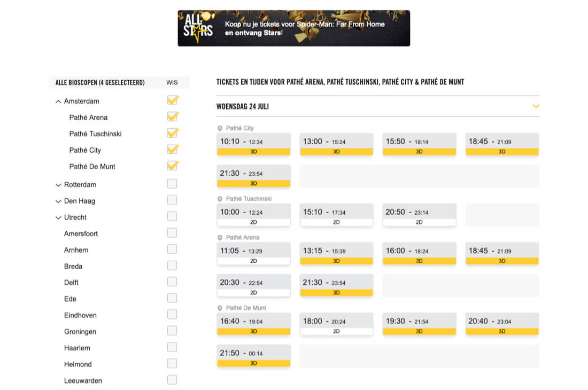Click the location pin next to Pathé City

pos(220,128)
